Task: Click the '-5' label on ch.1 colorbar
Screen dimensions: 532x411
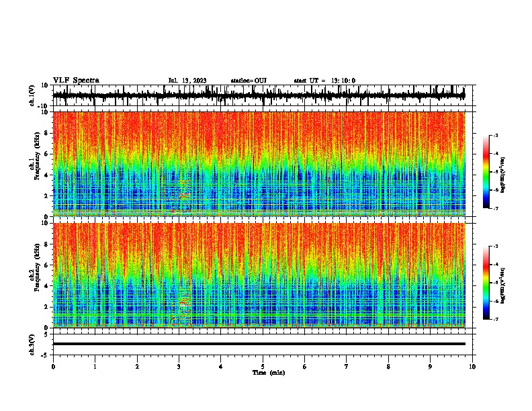Action: point(495,172)
